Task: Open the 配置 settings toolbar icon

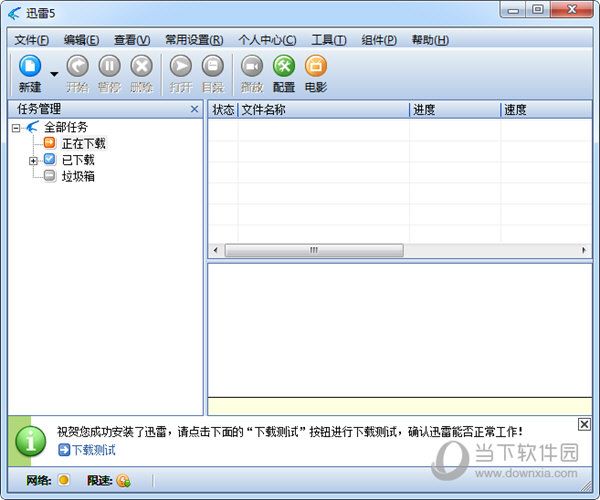Action: [x=284, y=66]
